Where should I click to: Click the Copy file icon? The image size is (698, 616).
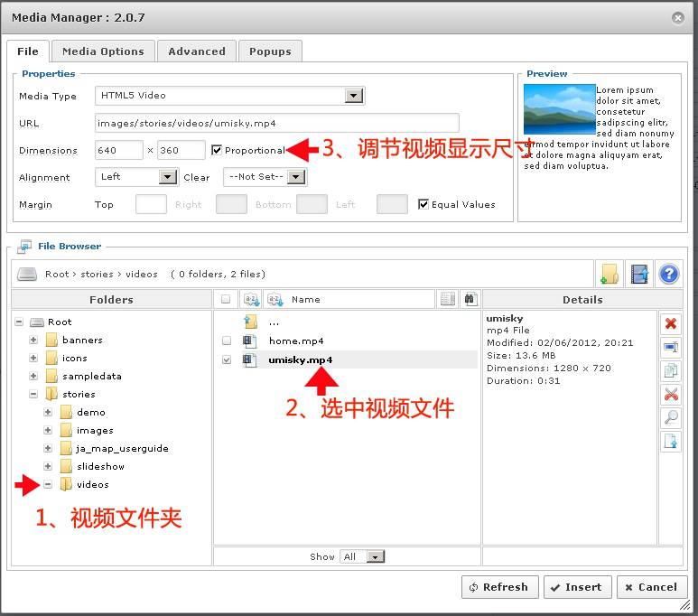[x=670, y=370]
